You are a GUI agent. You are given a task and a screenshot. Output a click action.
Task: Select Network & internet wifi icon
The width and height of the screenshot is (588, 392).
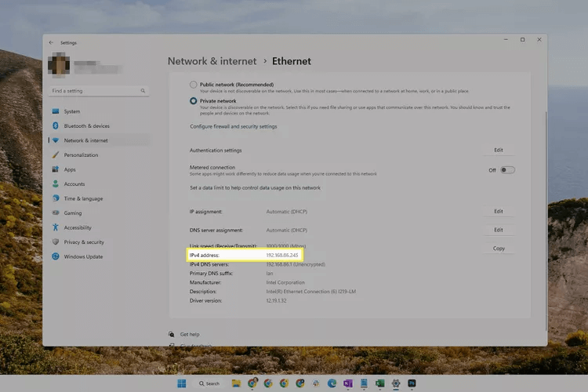click(56, 140)
